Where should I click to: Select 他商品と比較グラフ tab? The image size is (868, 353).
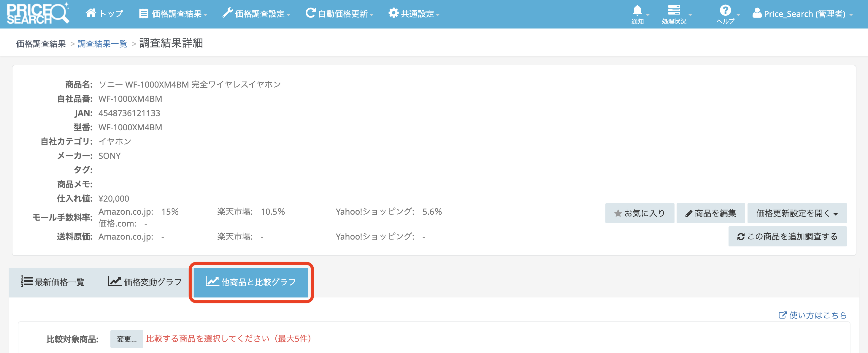251,282
